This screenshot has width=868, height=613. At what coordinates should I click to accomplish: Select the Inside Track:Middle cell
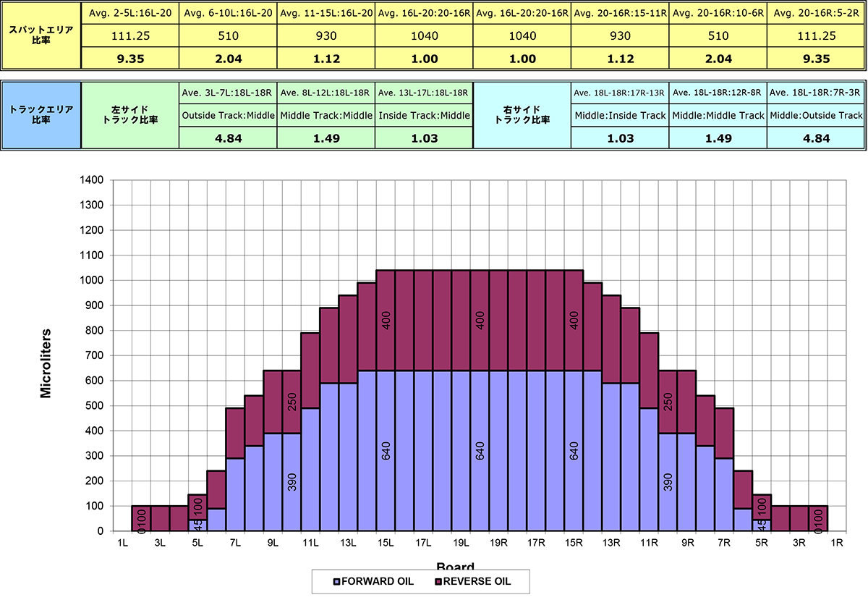[424, 115]
